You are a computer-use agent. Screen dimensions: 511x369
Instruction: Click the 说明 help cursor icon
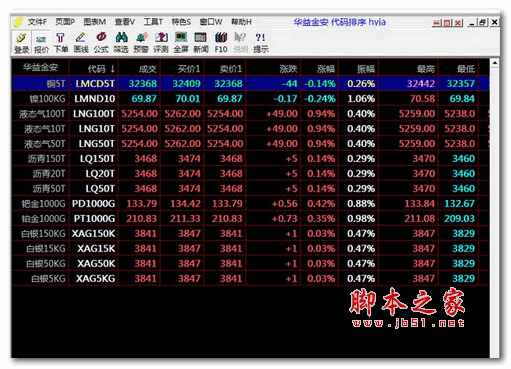[x=240, y=43]
